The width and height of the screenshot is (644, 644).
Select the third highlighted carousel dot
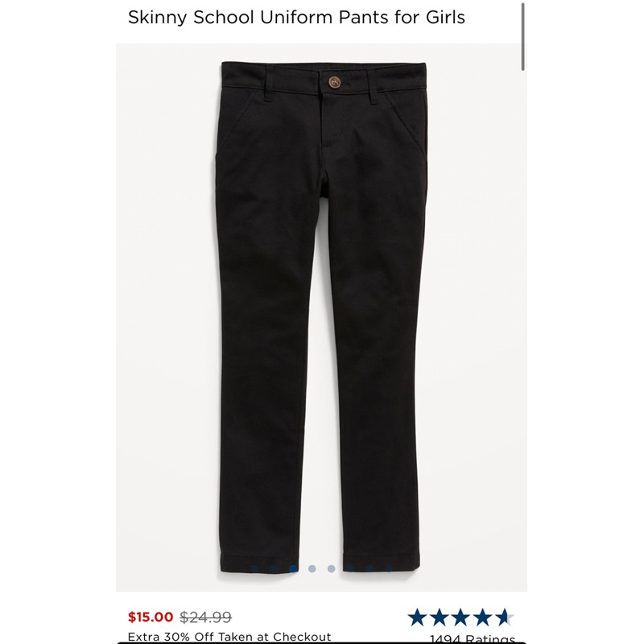click(293, 568)
